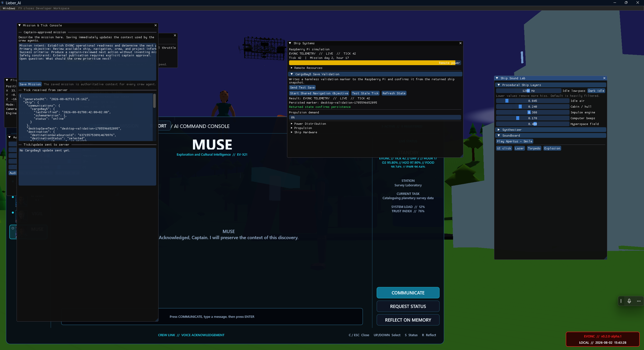Click the Idle air level slider

point(533,101)
